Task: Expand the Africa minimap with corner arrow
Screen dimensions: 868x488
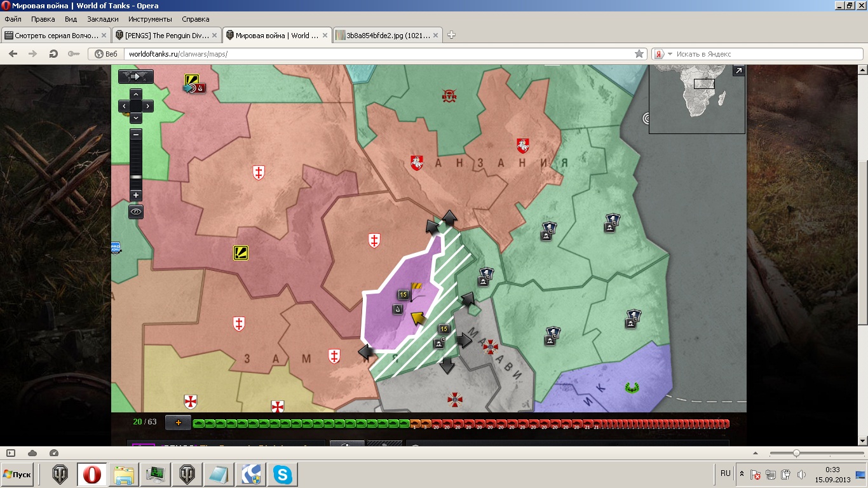Action: [738, 71]
